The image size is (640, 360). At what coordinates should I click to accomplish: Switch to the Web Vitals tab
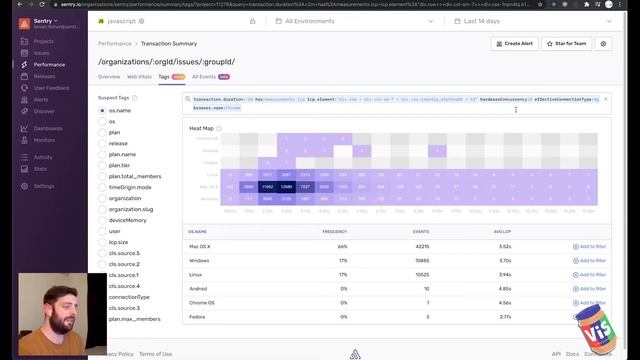(x=139, y=77)
